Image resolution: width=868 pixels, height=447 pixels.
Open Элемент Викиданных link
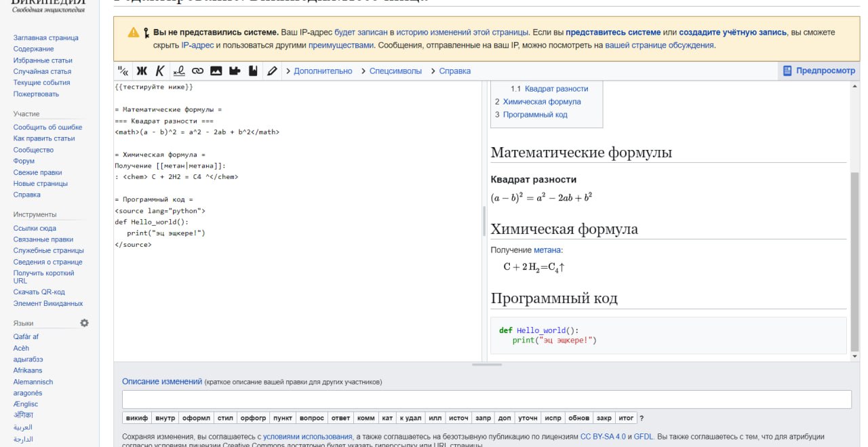click(x=48, y=303)
